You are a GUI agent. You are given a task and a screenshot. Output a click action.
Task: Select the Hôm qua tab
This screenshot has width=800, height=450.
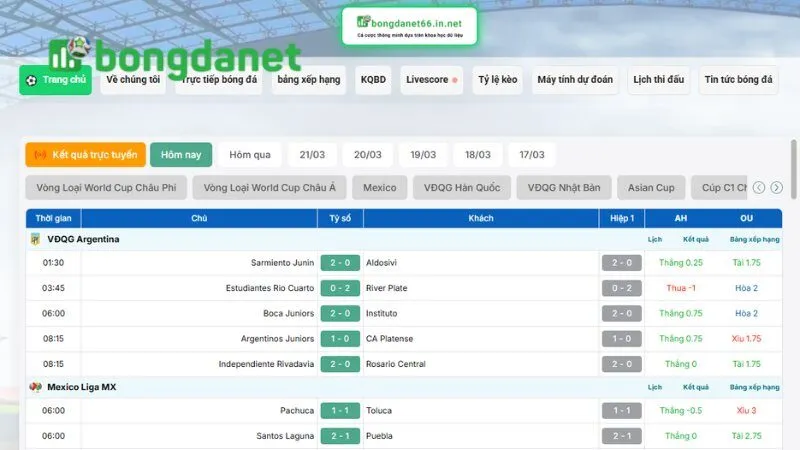tap(250, 155)
